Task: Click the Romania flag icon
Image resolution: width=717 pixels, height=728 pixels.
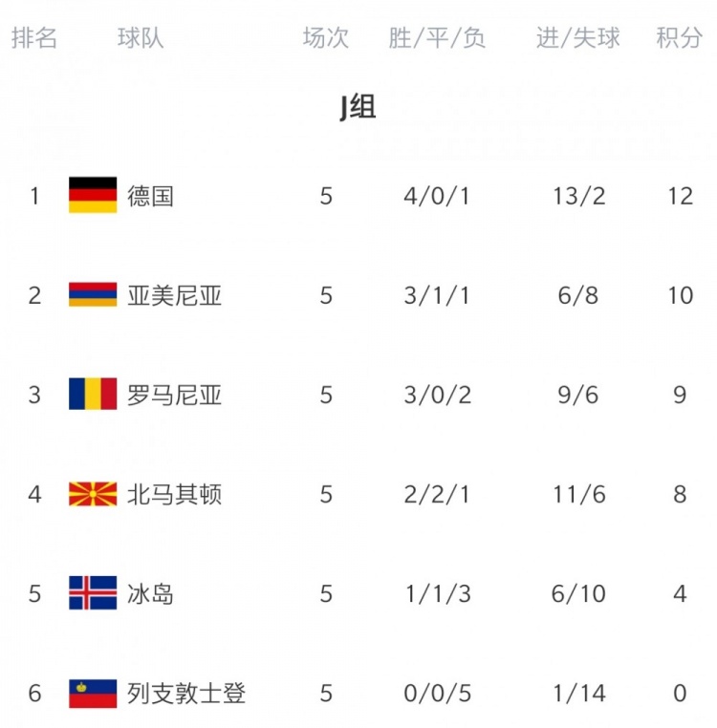Action: point(93,394)
